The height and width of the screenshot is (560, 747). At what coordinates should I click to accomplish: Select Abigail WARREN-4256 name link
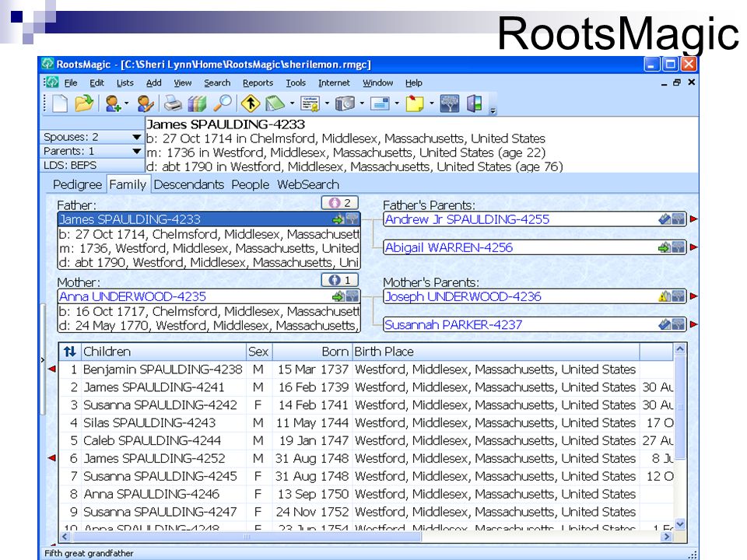tap(448, 247)
